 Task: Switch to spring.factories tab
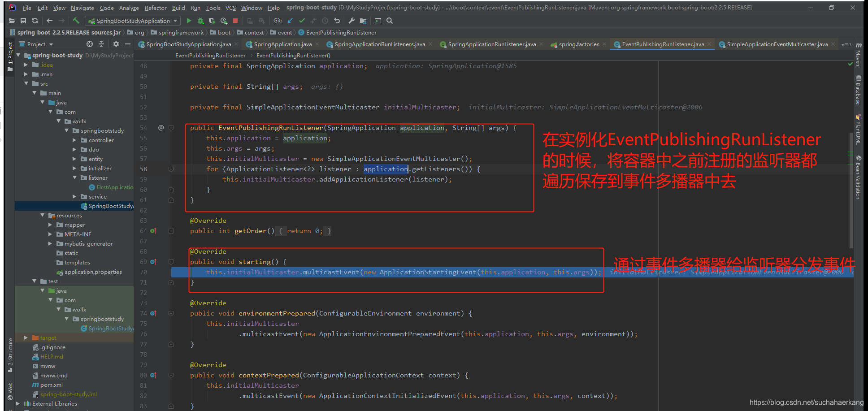click(x=579, y=44)
